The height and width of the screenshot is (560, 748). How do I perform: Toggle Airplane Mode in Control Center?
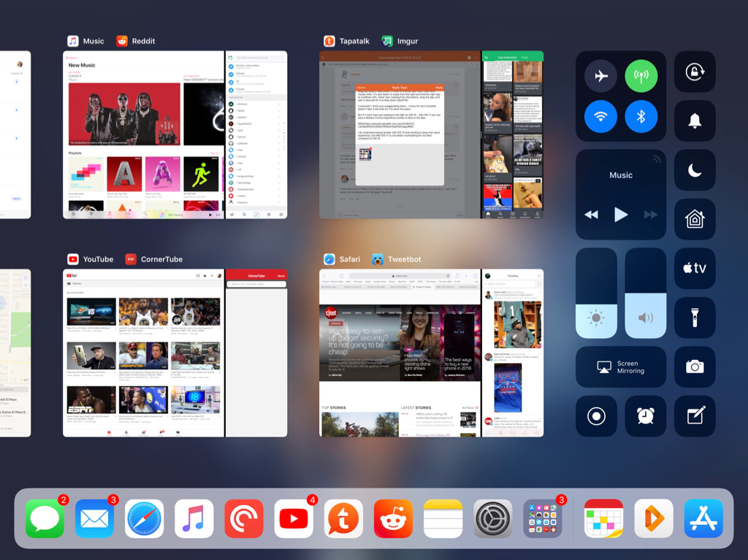pyautogui.click(x=600, y=76)
